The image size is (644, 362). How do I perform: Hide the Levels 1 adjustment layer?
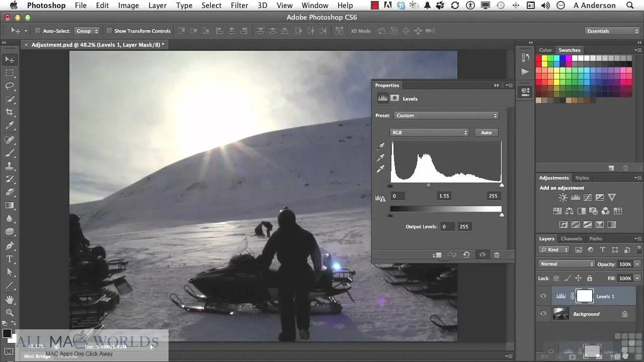543,296
